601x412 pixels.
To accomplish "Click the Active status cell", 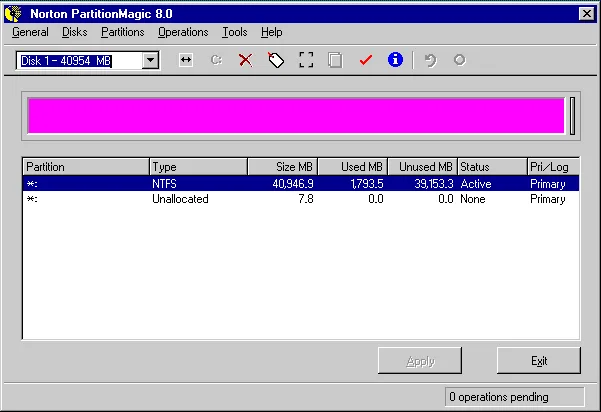I will 476,184.
